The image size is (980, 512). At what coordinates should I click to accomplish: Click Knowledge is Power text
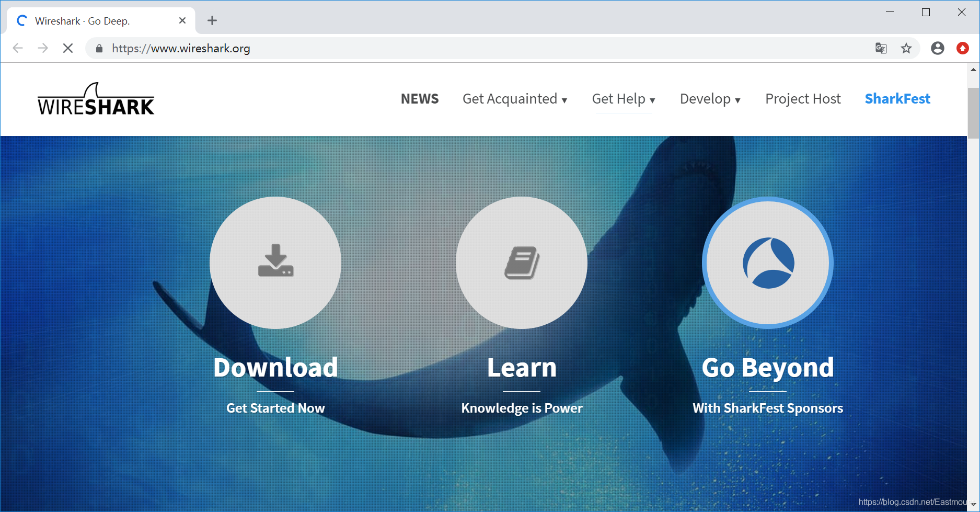tap(522, 408)
